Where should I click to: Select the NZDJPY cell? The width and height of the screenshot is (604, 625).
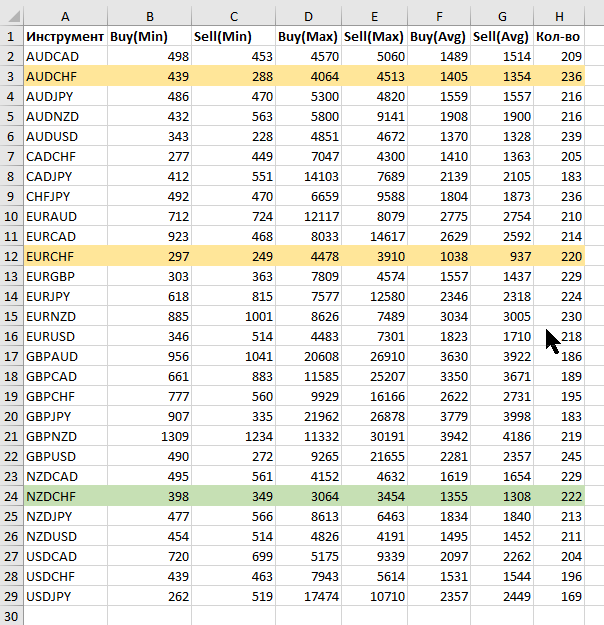coord(65,516)
